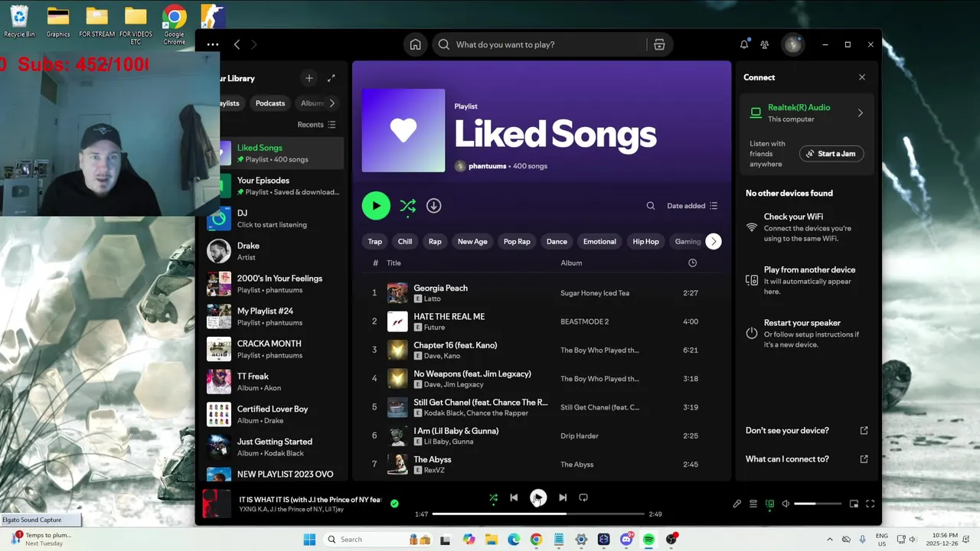Screen dimensions: 980x551
Task: Open phantuums profile link
Action: [x=487, y=166]
